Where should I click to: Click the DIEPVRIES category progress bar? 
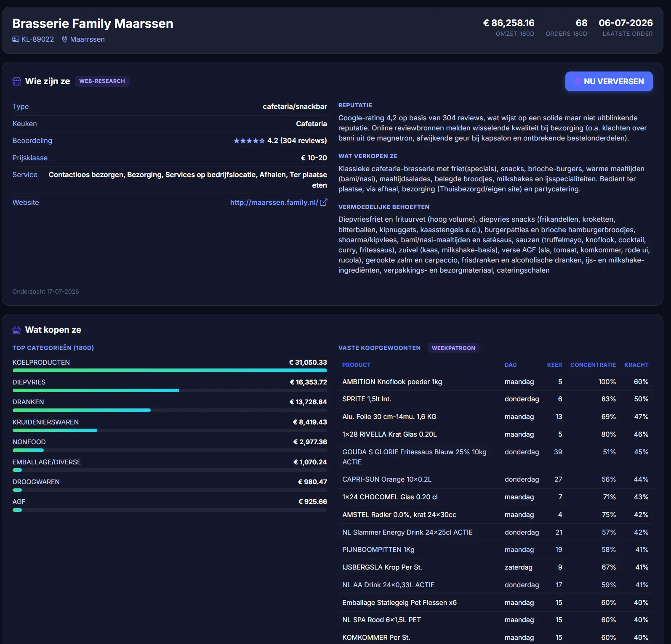coord(170,390)
